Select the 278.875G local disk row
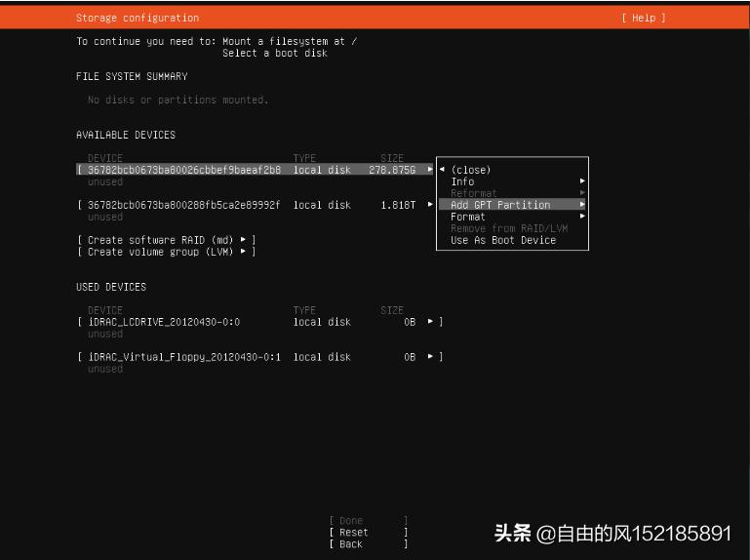The width and height of the screenshot is (750, 560). coord(255,170)
